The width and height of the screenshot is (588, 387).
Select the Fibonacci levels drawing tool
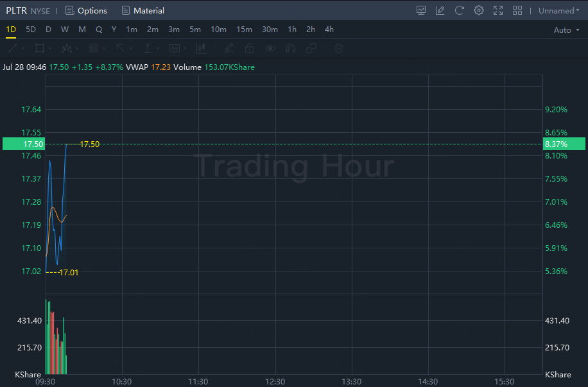[x=93, y=48]
